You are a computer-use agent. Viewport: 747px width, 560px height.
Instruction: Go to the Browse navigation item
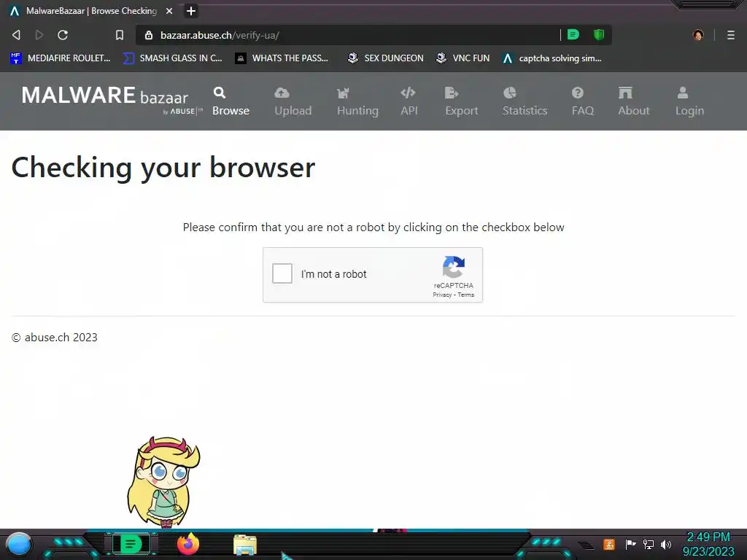tap(231, 101)
